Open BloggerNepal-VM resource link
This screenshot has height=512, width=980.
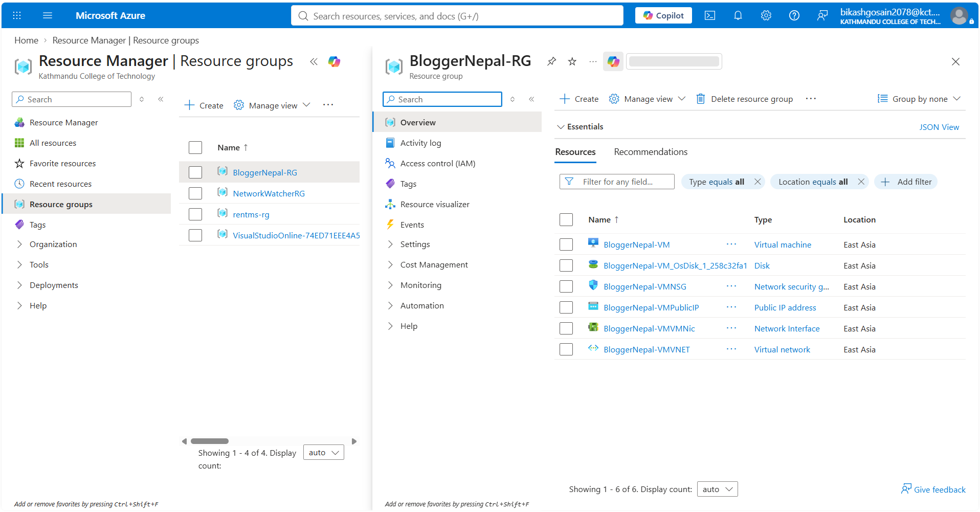click(x=636, y=244)
